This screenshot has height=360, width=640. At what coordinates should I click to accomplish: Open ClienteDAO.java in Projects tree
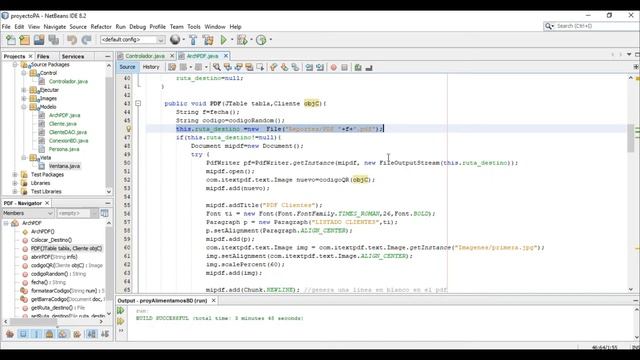click(x=68, y=132)
